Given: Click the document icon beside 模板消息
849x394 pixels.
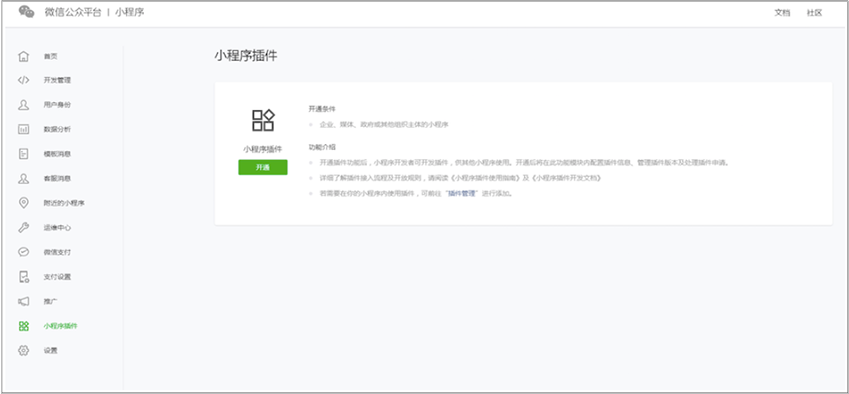Looking at the screenshot, I should click(x=23, y=154).
